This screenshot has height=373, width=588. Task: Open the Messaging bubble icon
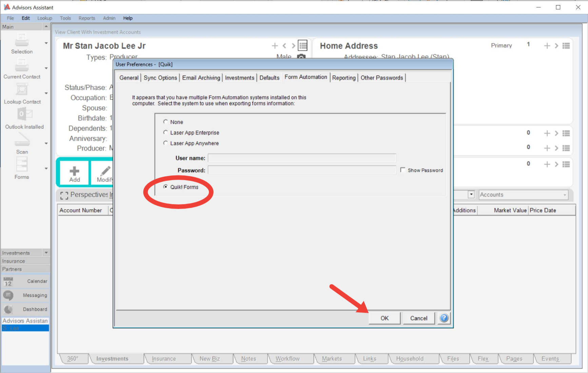coord(8,295)
